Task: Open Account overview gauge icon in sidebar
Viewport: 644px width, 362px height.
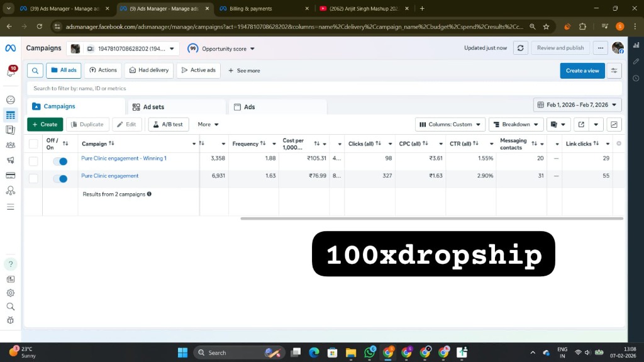Action: pos(11,100)
